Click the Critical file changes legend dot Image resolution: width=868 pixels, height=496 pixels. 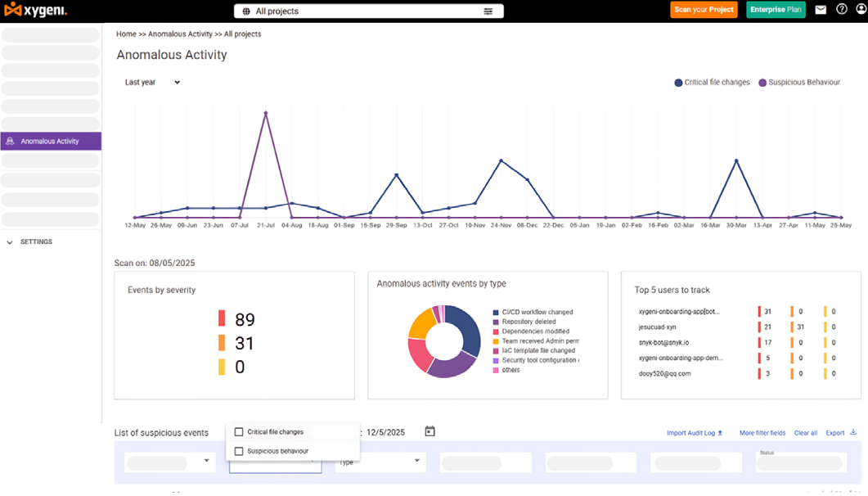click(x=678, y=83)
